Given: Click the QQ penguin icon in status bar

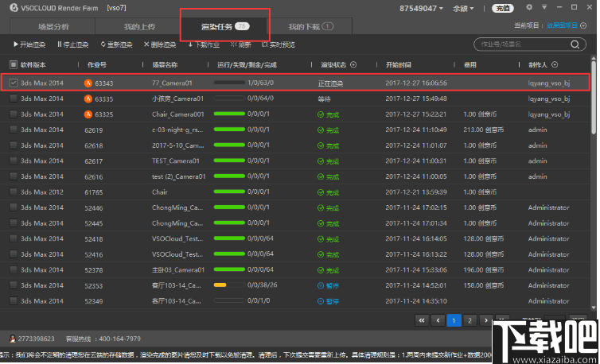Looking at the screenshot, I should click(x=13, y=339).
